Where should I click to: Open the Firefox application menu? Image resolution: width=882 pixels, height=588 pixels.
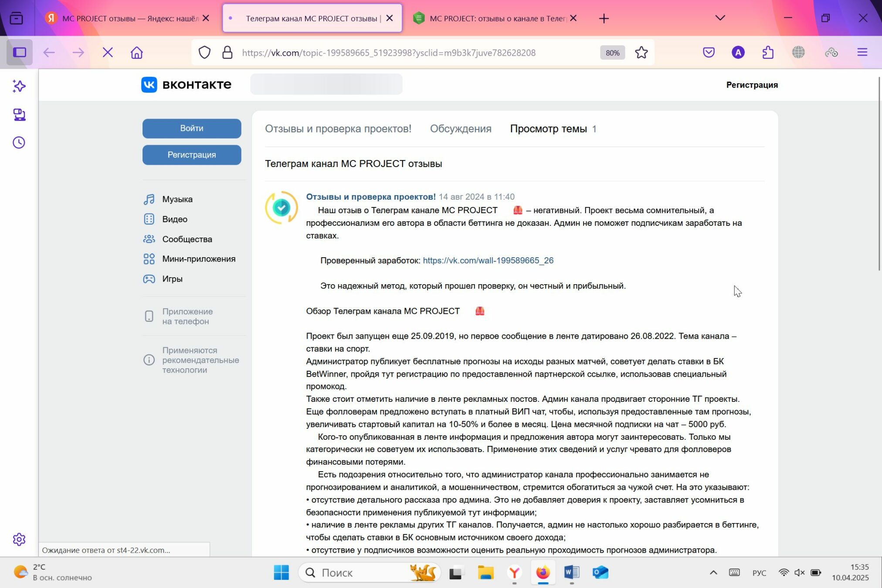click(862, 53)
